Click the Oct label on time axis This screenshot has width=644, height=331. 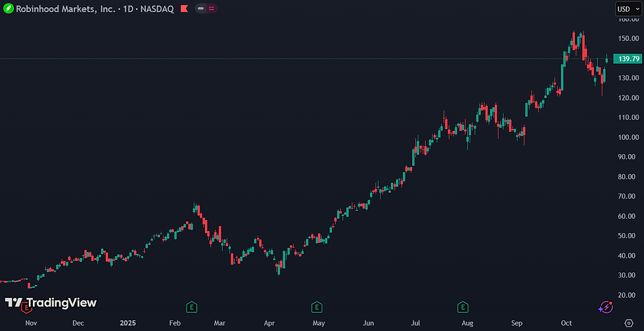click(566, 323)
